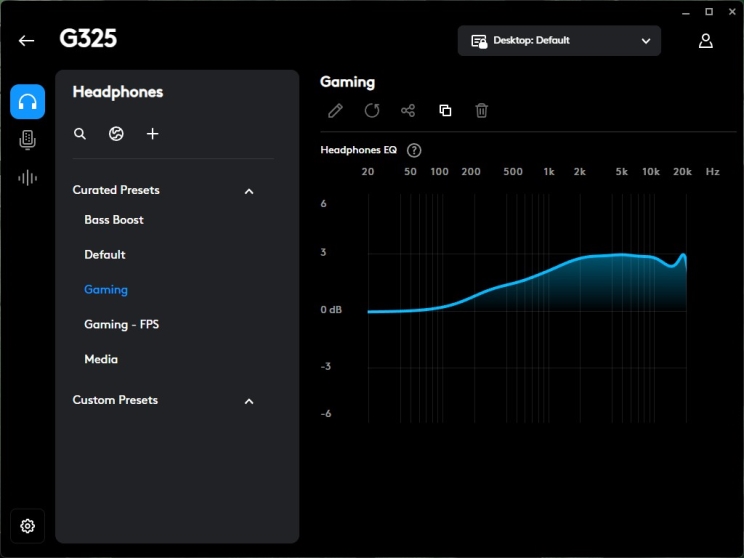Share the Gaming preset
The width and height of the screenshot is (744, 558).
click(x=408, y=110)
